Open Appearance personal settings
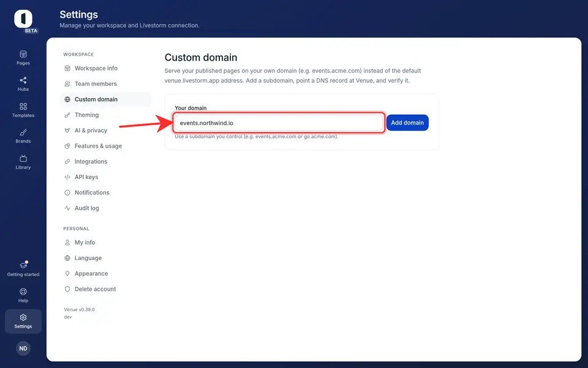 tap(106, 274)
